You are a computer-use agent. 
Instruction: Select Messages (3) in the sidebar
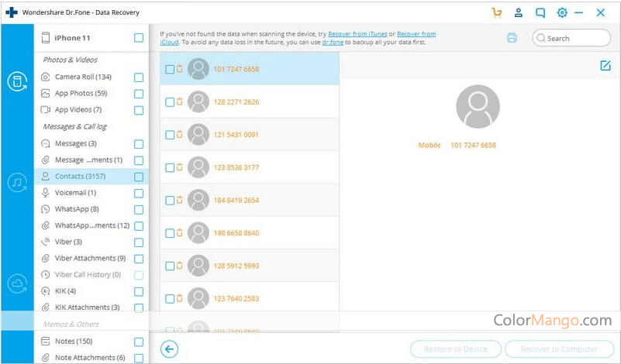[x=75, y=143]
